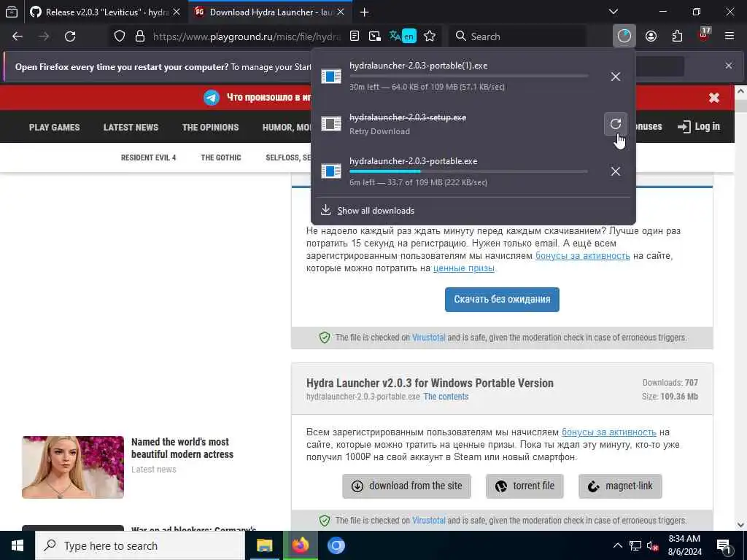Select the Download Hydra Launcher tab
The image size is (747, 560).
coord(270,12)
